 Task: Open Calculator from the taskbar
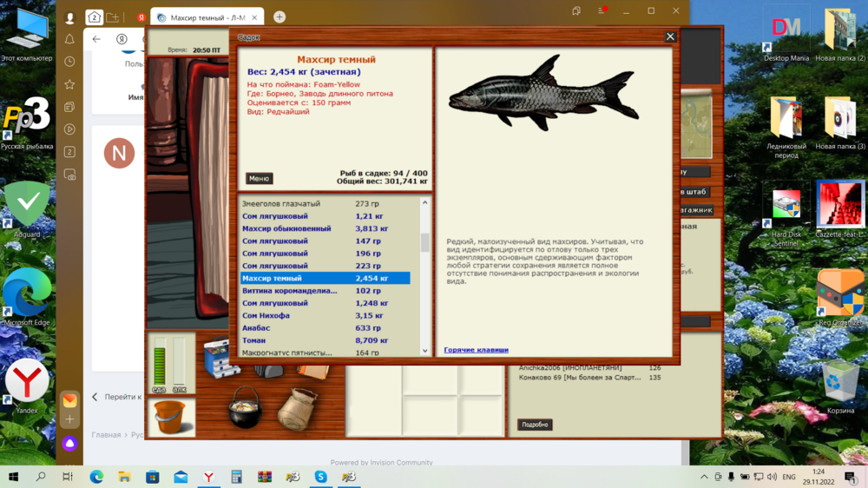[236, 477]
